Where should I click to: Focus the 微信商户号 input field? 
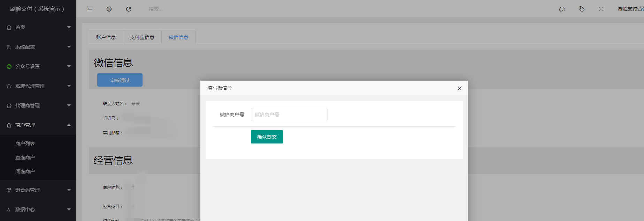coord(289,115)
